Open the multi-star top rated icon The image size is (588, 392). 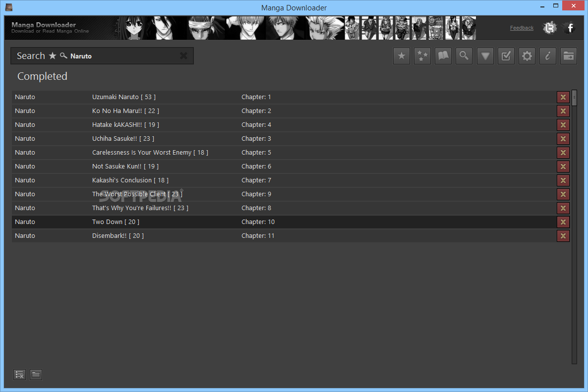tap(422, 56)
